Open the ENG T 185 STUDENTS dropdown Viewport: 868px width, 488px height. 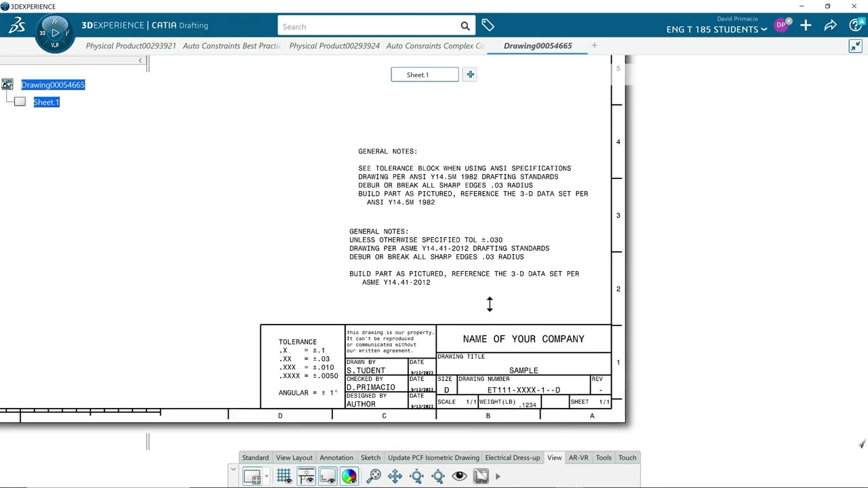click(717, 29)
